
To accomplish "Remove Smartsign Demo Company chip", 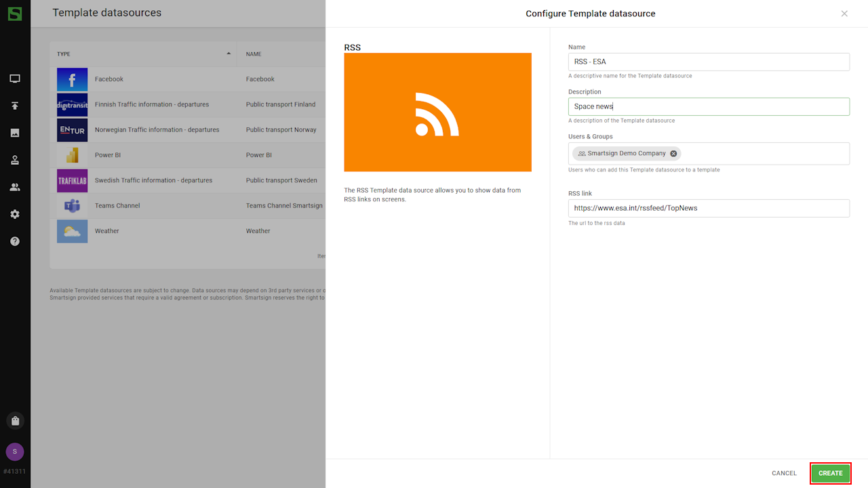I will [673, 154].
